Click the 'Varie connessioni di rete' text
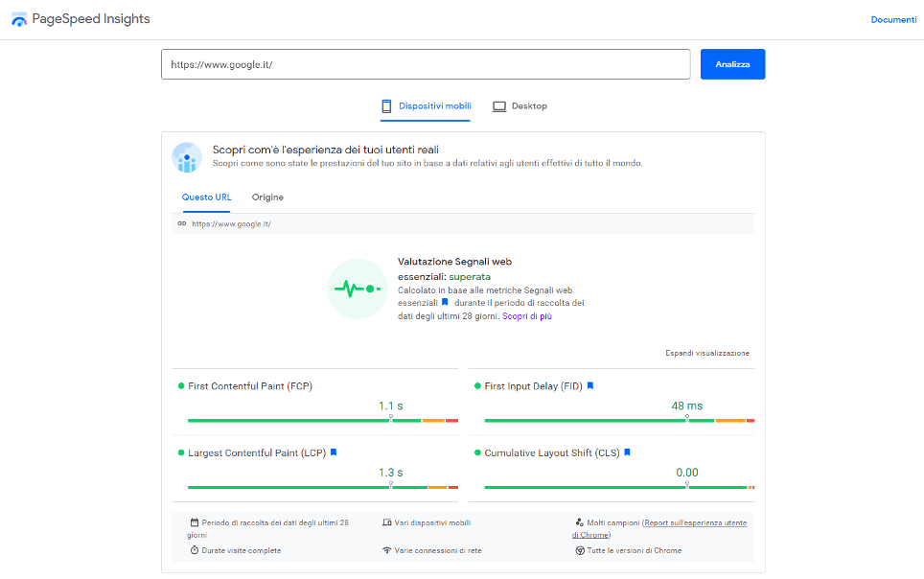 pyautogui.click(x=438, y=550)
